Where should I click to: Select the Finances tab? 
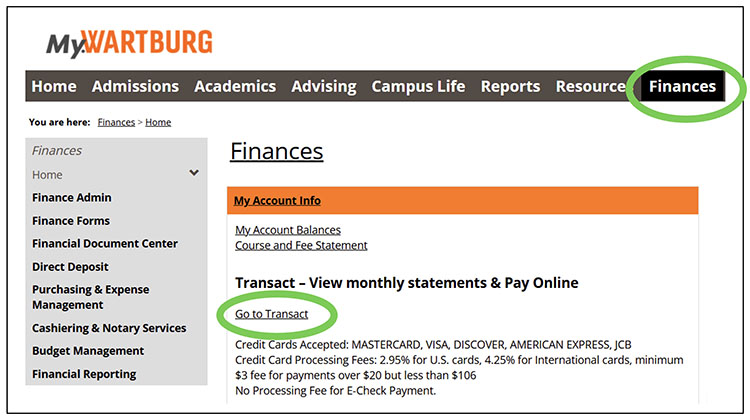click(682, 86)
